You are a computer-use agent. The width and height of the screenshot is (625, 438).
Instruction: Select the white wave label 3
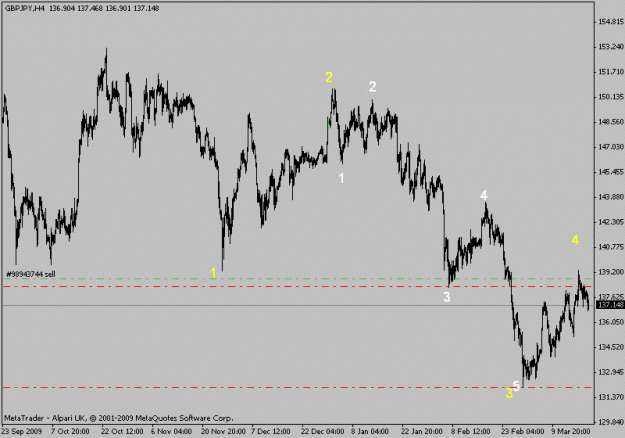[x=446, y=297]
